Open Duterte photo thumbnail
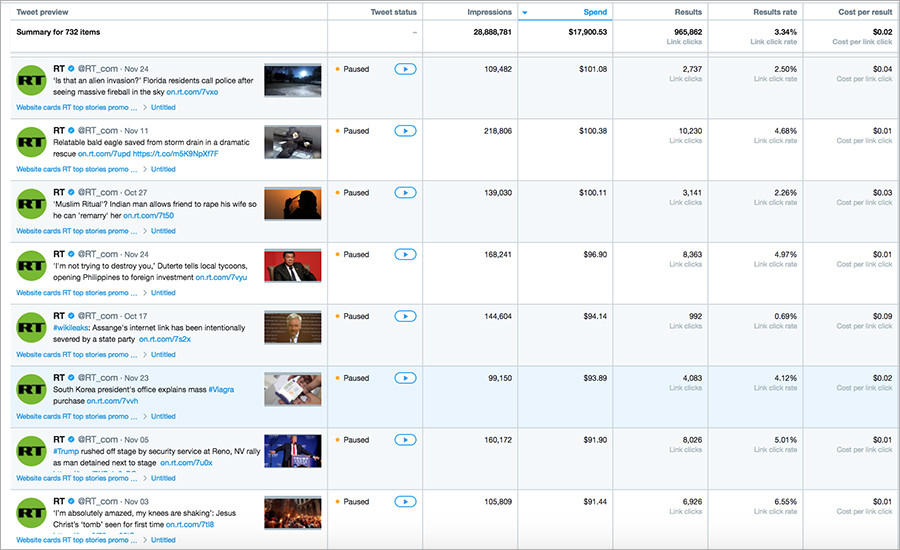Viewport: 900px width, 550px height. point(293,266)
